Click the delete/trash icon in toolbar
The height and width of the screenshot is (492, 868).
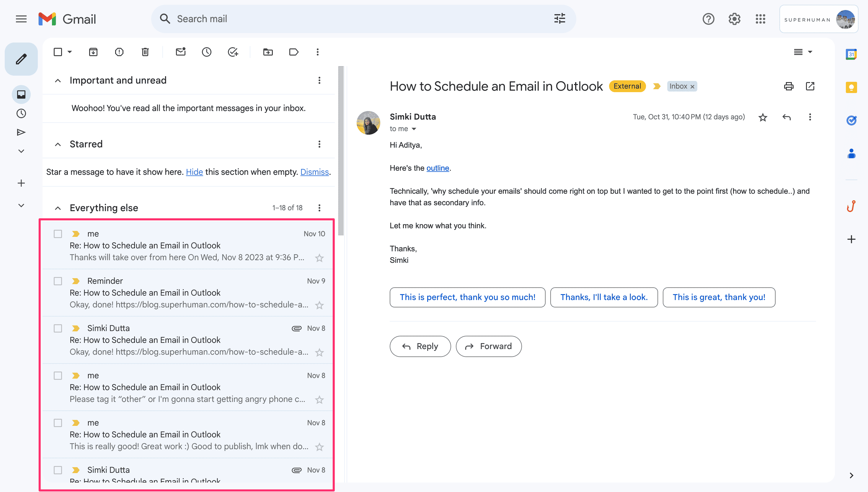146,52
